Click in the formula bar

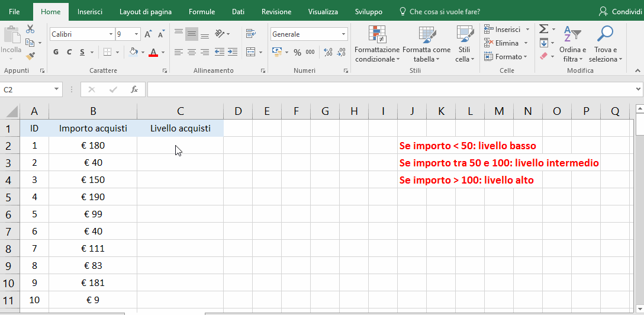coord(391,89)
